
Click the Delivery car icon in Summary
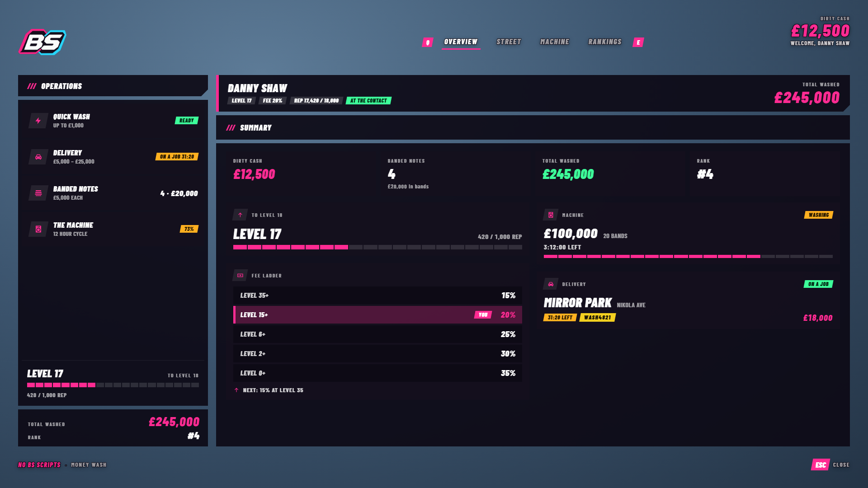pyautogui.click(x=551, y=284)
